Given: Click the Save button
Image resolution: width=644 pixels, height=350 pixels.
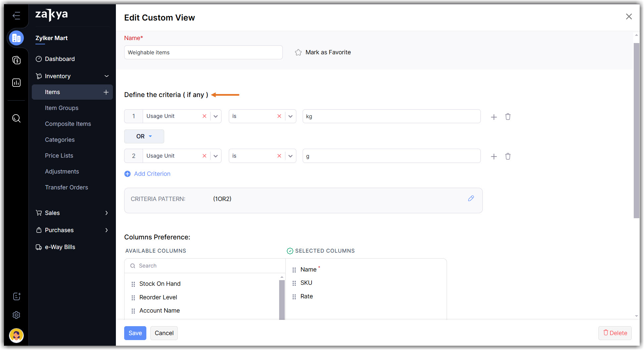Looking at the screenshot, I should (135, 333).
